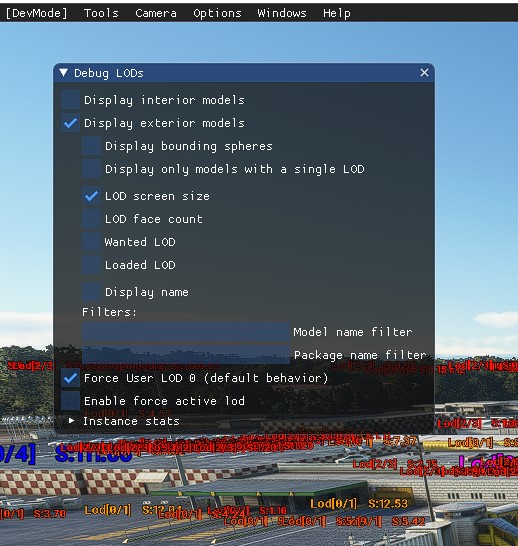
Task: Check Enable force active lod
Action: coord(70,400)
